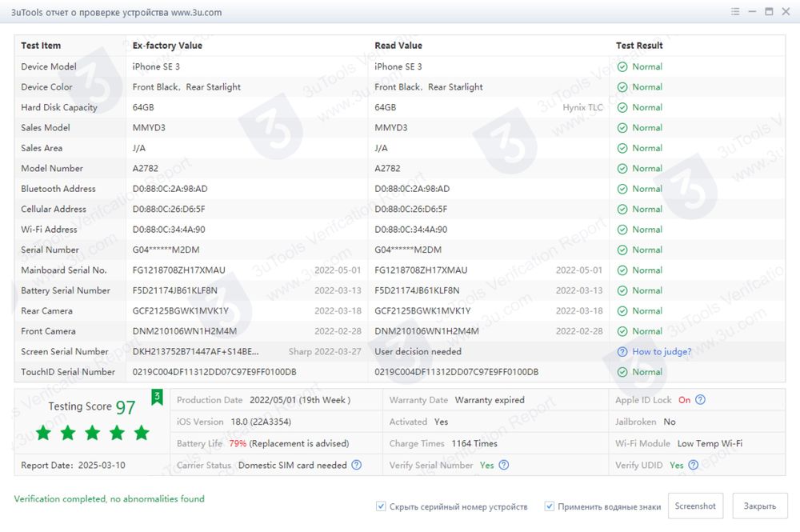Viewport: 800px width, 532px height.
Task: Click the ex-factory screen serial 'DKH213752B71447AF+S14BE...'
Action: (x=195, y=351)
